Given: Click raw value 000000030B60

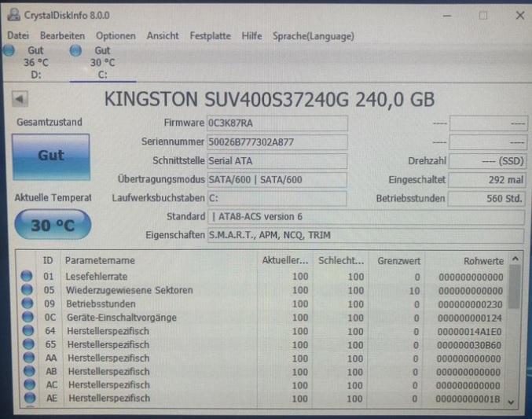Looking at the screenshot, I should [x=469, y=345].
